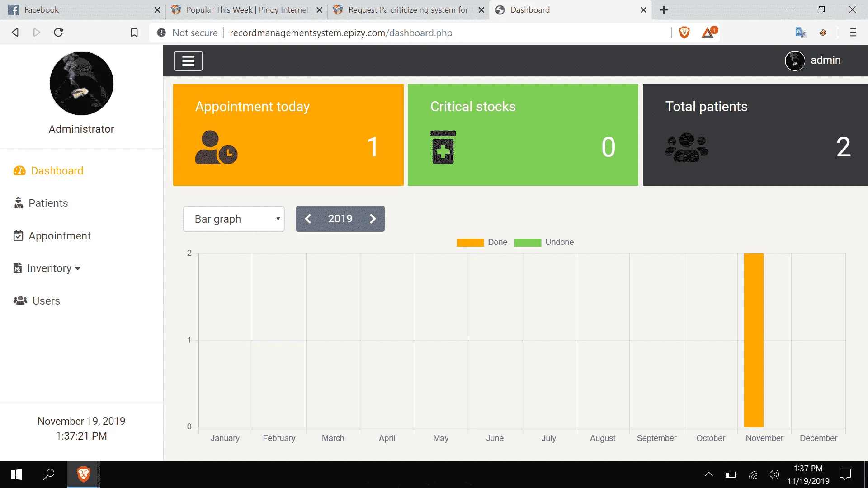Click the critical stocks medicine bottle icon
Screen dimensions: 868x488
(443, 147)
